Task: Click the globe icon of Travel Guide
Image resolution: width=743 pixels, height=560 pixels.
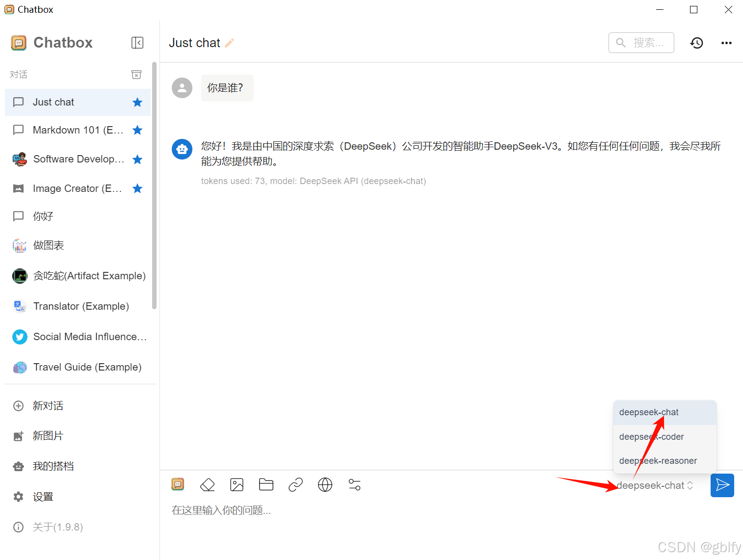Action: [x=20, y=367]
